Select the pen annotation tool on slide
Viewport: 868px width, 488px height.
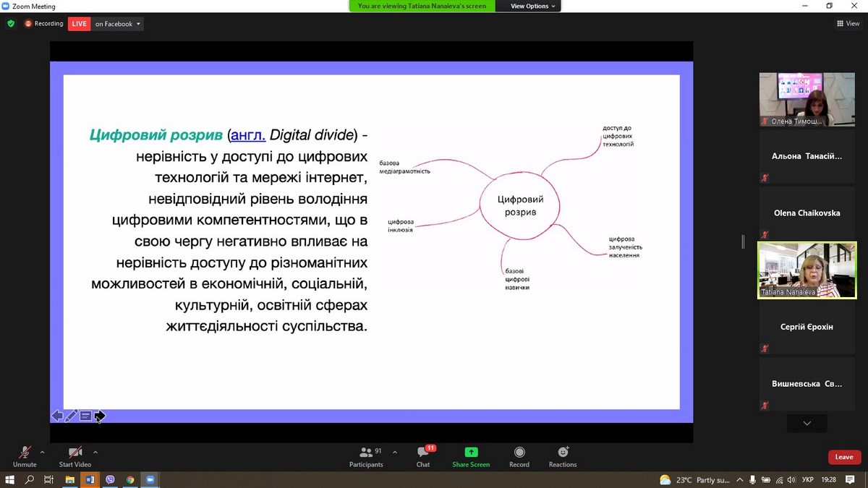pos(71,416)
